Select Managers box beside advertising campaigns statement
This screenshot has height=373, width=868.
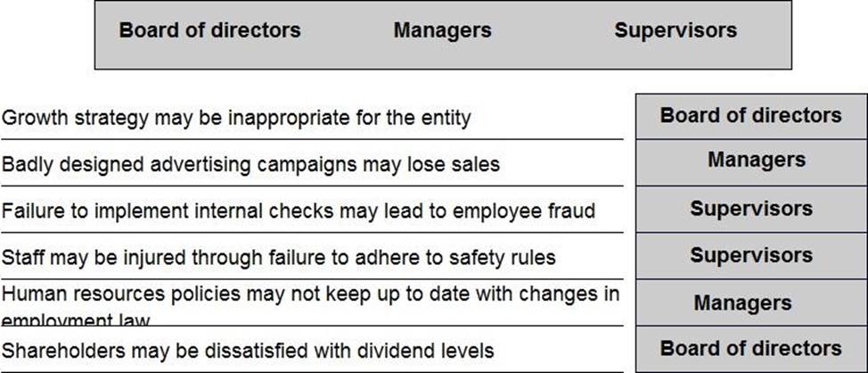(x=750, y=162)
